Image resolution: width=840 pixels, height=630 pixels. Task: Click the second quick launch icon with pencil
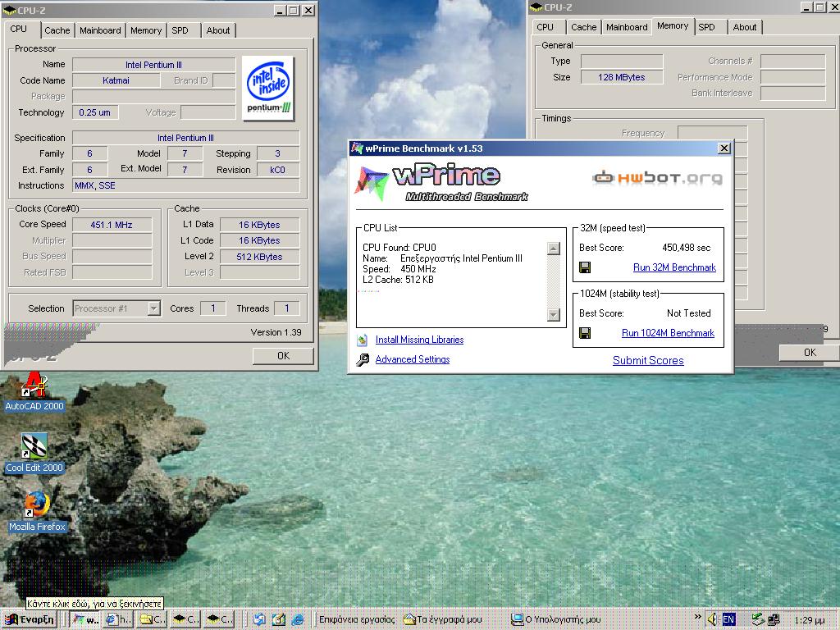279,619
